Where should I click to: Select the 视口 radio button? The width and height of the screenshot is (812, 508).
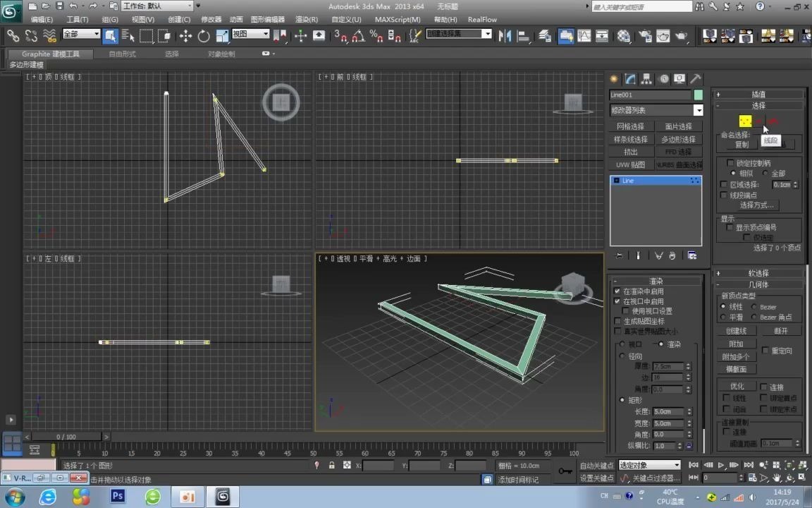click(622, 344)
